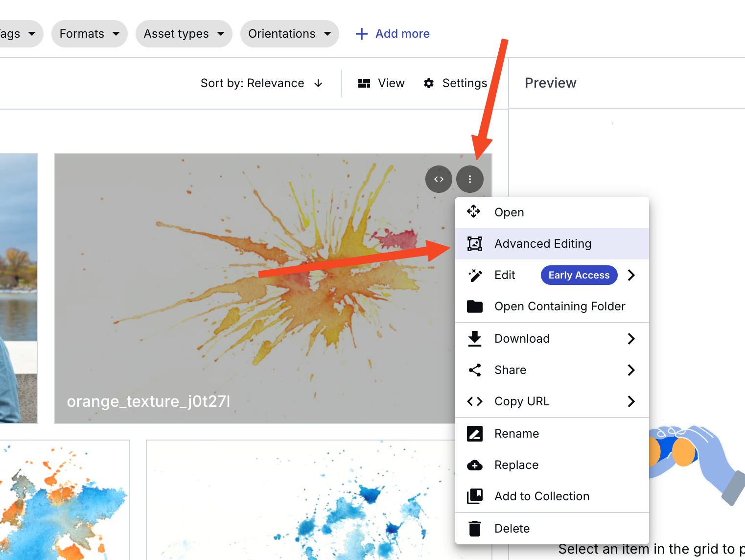This screenshot has width=745, height=560.
Task: Open the Orientations filter dropdown
Action: click(290, 34)
